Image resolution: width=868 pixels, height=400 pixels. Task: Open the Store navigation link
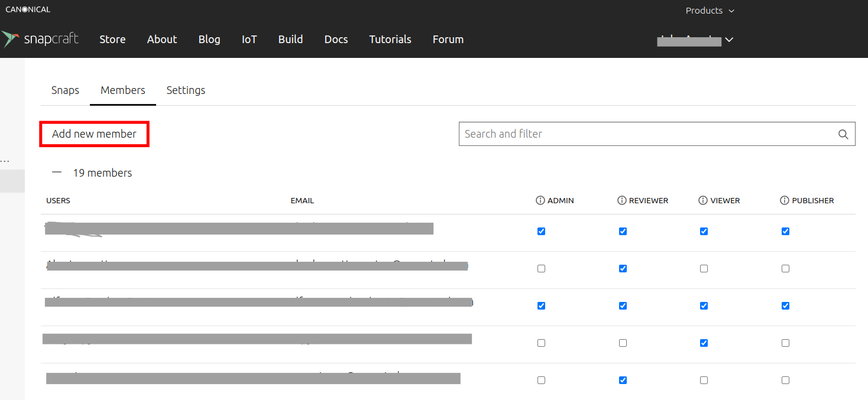pos(112,40)
